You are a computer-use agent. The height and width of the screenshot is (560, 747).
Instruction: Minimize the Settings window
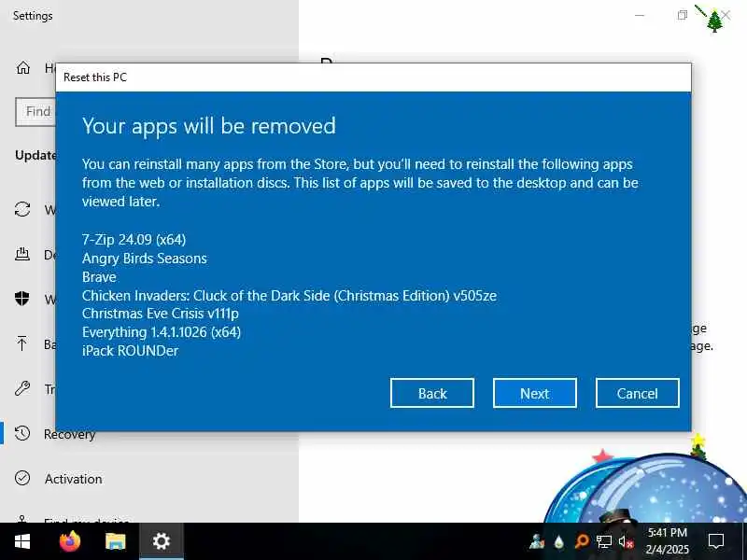[640, 15]
